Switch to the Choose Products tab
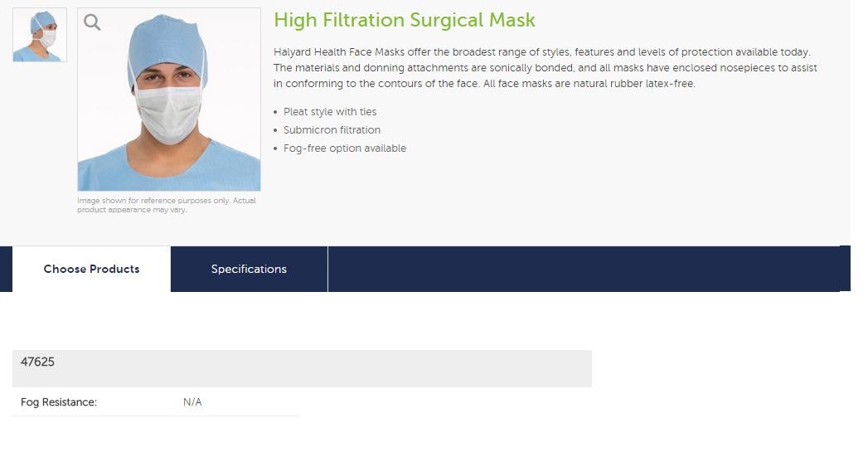Screen dimensions: 868x467 [91, 269]
